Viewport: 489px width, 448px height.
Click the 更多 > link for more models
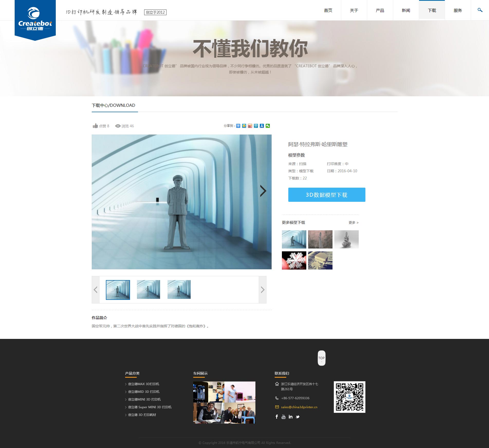pos(353,223)
